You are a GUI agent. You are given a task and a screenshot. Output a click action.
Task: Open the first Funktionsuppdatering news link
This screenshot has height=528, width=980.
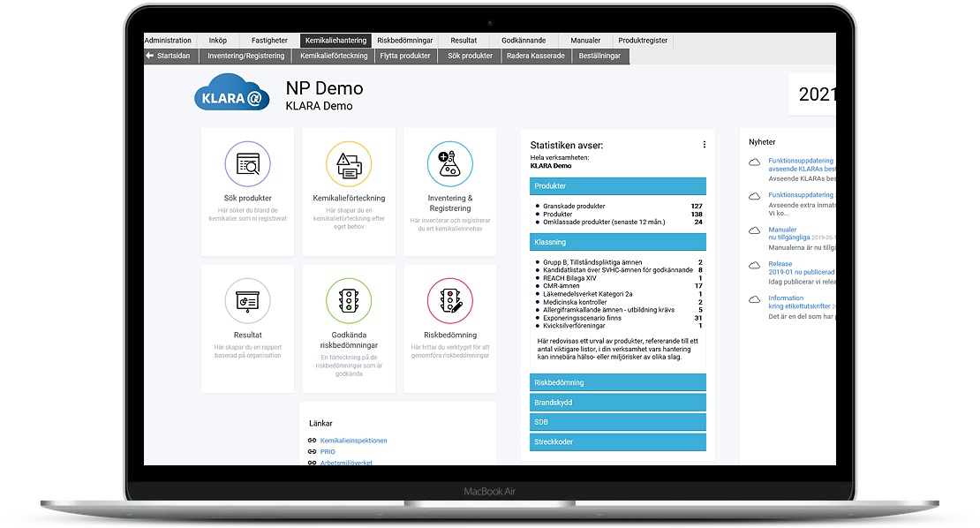point(802,164)
